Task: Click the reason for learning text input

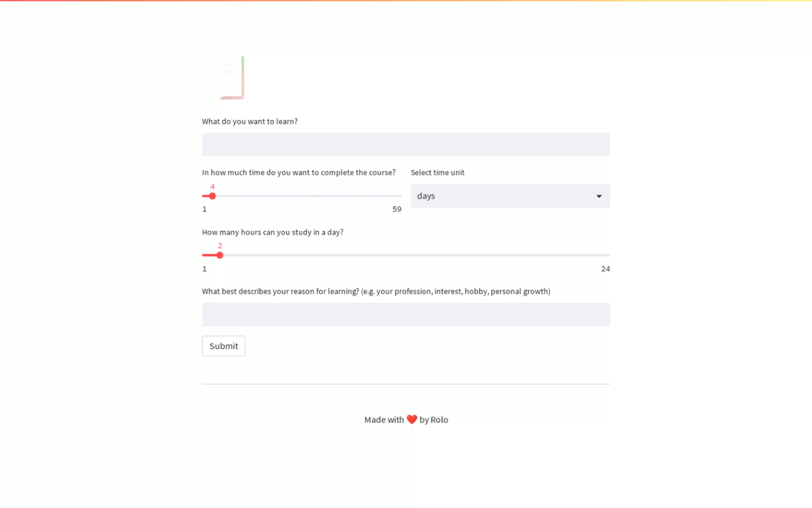Action: pos(405,314)
